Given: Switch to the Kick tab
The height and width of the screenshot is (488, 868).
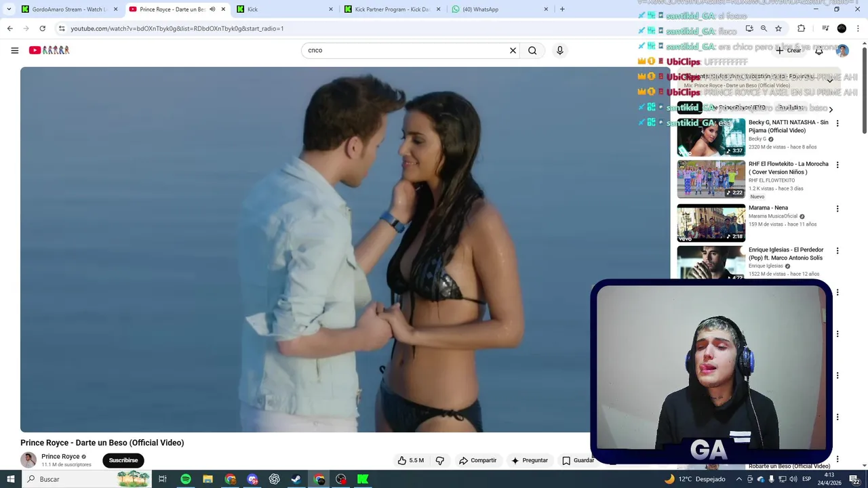Looking at the screenshot, I should [x=285, y=9].
